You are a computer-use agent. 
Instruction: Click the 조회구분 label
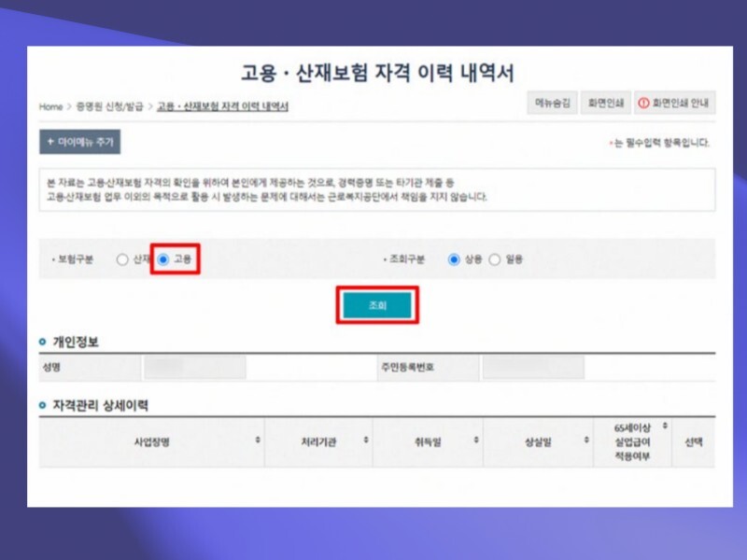tap(407, 259)
